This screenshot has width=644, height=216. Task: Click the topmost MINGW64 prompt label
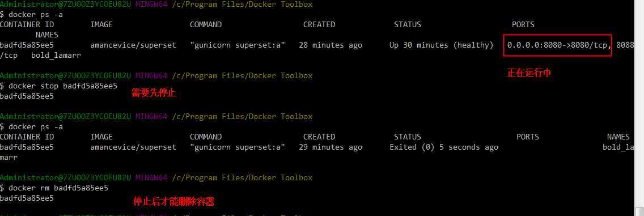tap(151, 4)
